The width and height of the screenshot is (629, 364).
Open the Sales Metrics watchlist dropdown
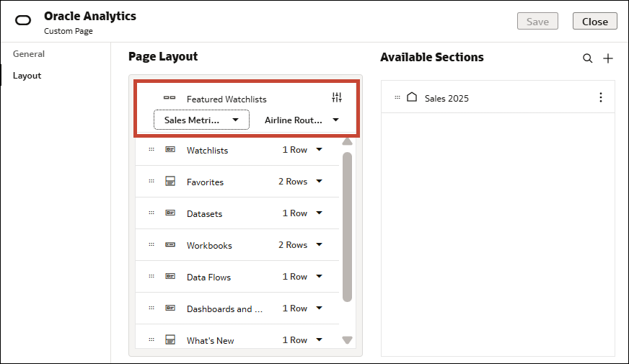point(201,120)
